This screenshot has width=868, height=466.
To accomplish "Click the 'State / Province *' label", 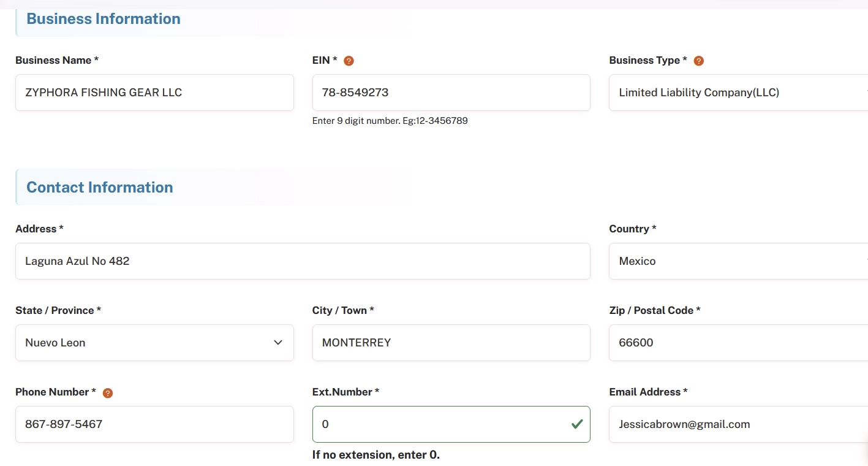I will tap(58, 310).
